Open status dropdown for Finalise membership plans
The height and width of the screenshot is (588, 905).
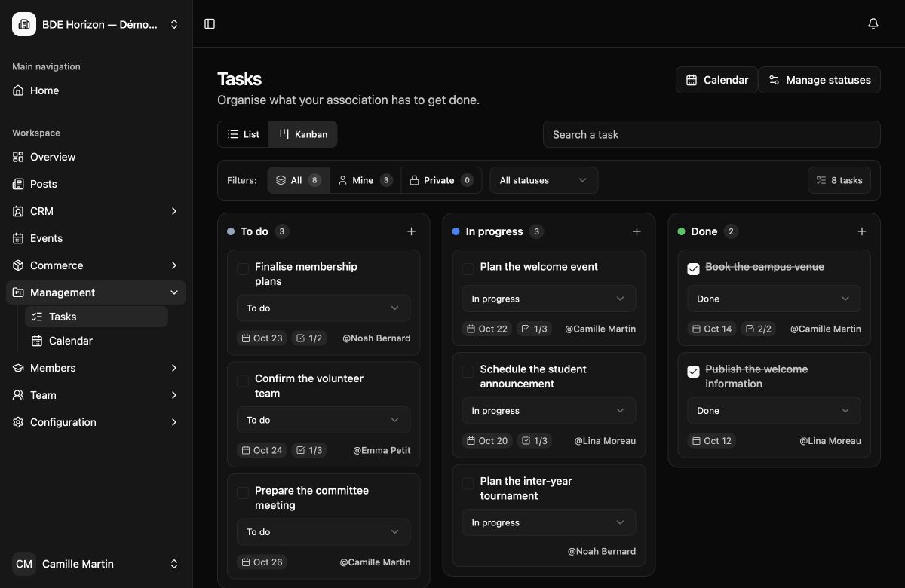tap(324, 308)
